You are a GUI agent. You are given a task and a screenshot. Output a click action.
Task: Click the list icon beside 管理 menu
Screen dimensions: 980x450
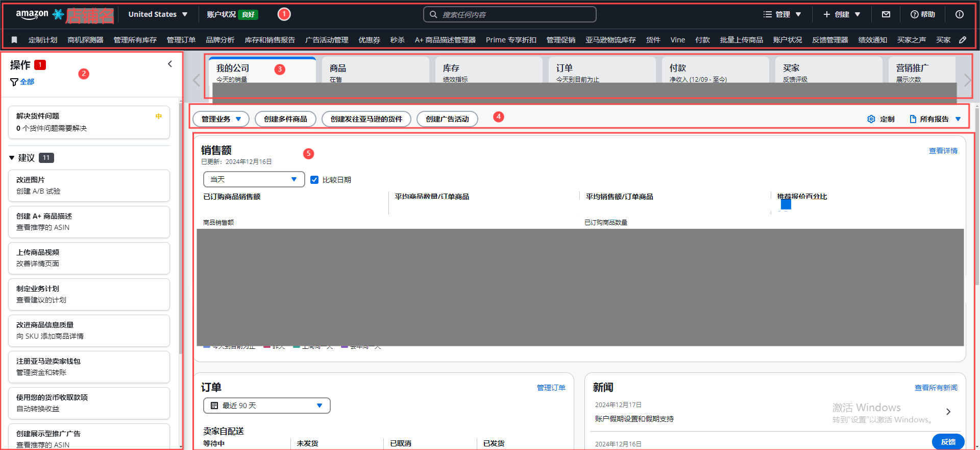(768, 14)
